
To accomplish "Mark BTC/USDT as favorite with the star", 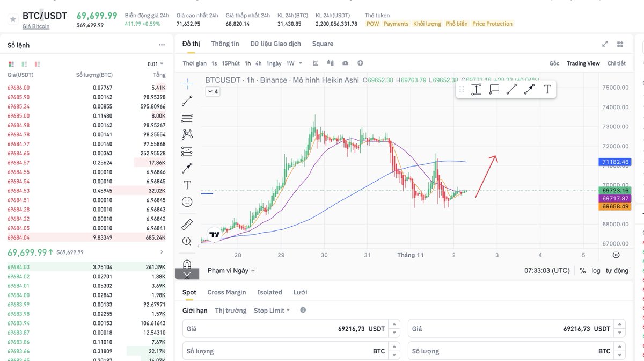I will [13, 19].
